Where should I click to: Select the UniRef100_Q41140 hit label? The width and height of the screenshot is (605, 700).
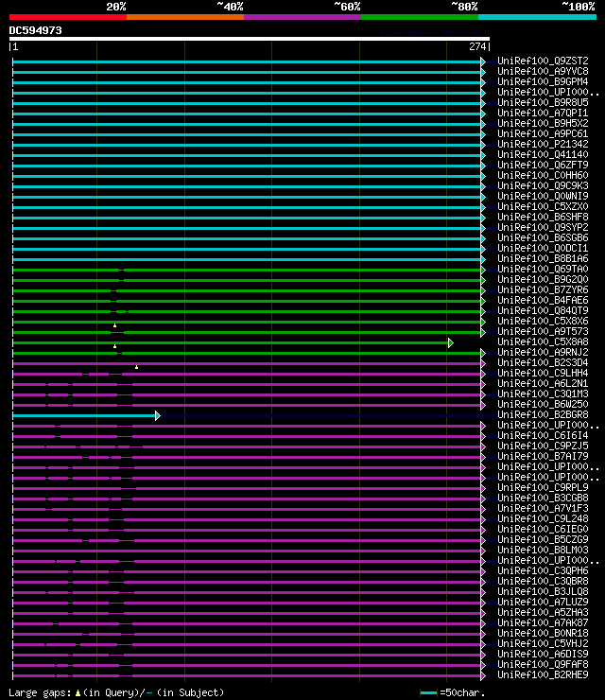coord(543,154)
